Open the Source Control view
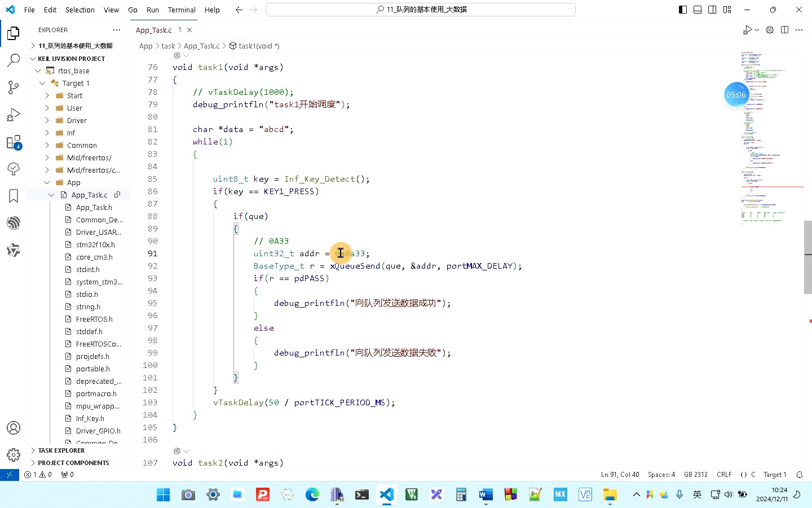Image resolution: width=812 pixels, height=508 pixels. click(14, 87)
